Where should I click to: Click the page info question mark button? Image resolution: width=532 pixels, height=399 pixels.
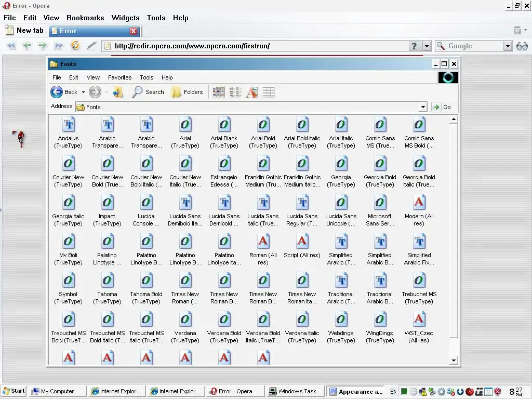pyautogui.click(x=414, y=46)
